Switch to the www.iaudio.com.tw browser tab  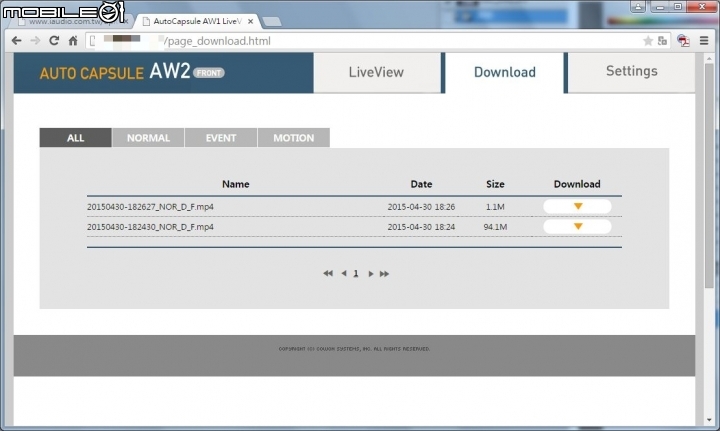pyautogui.click(x=69, y=22)
